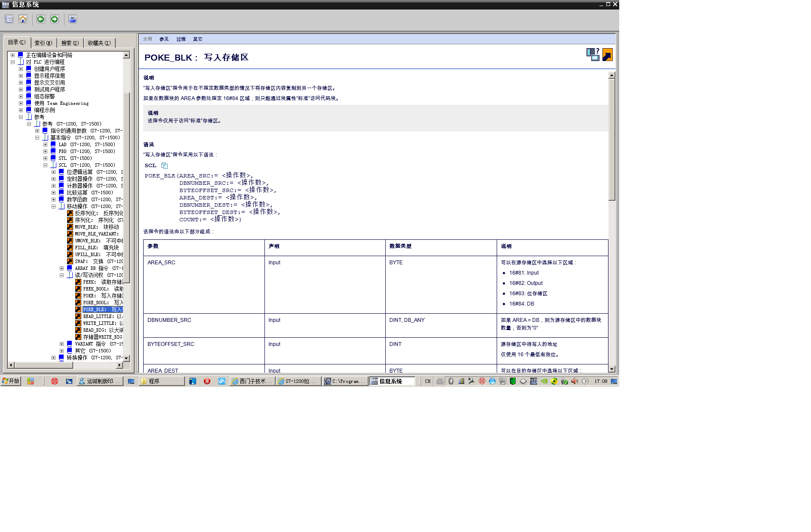811x532 pixels.
Task: Select the UMOVE_BLK tree entry
Action: click(99, 241)
